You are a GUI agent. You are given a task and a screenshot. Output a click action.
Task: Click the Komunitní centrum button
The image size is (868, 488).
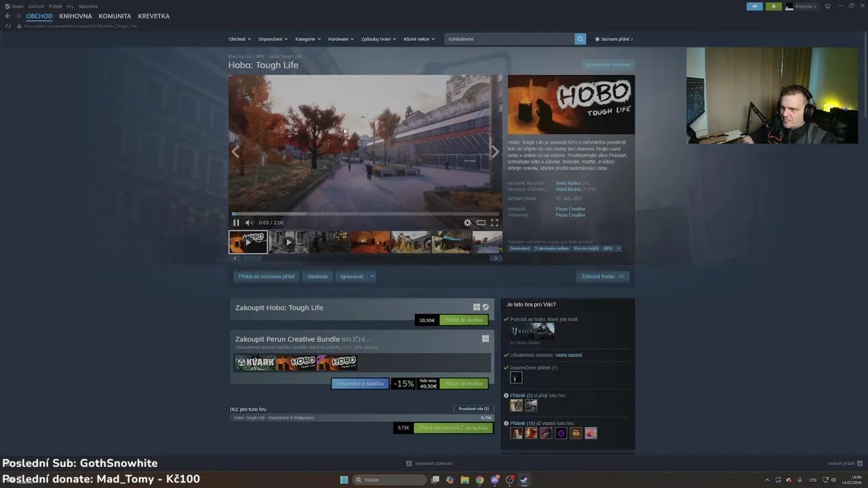pos(608,64)
